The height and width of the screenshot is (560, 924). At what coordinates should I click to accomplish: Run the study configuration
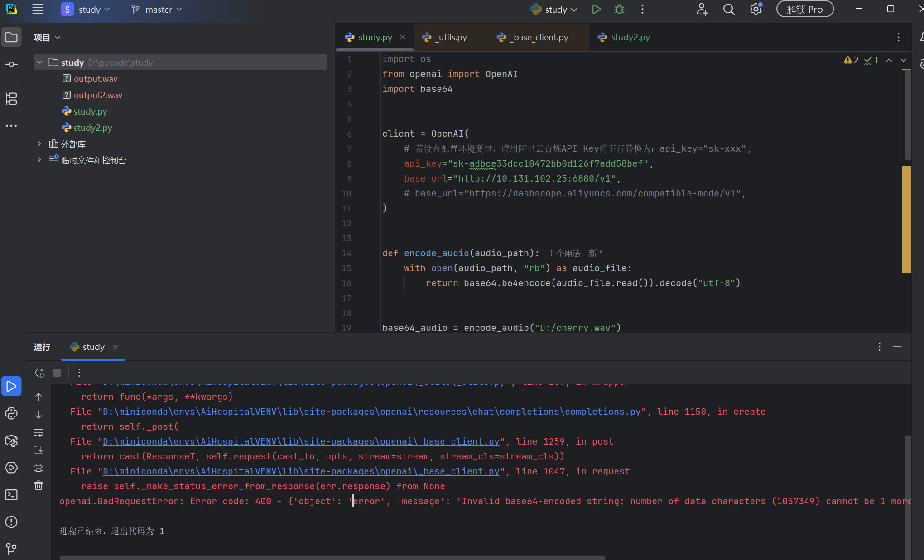pyautogui.click(x=596, y=10)
